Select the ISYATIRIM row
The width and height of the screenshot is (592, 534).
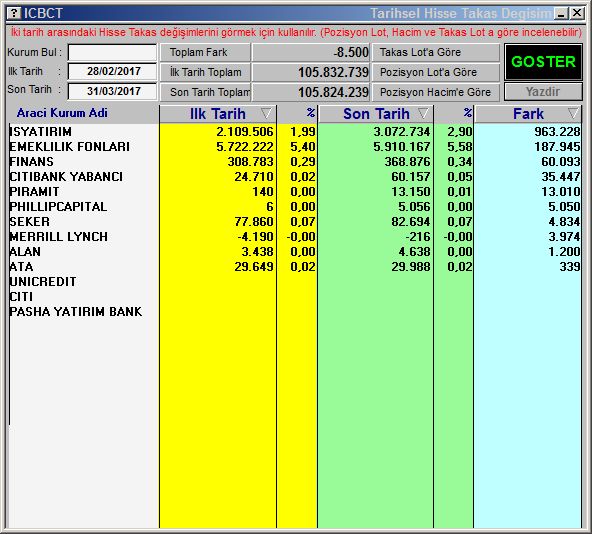click(x=295, y=131)
